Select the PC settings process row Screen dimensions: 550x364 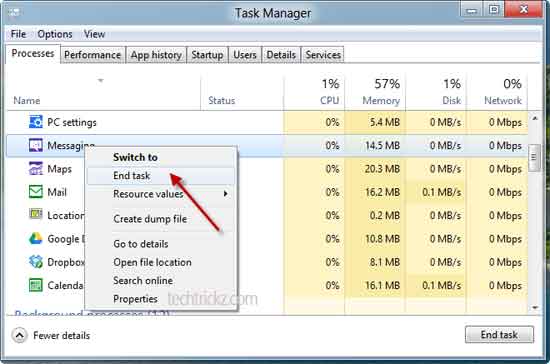(x=267, y=122)
